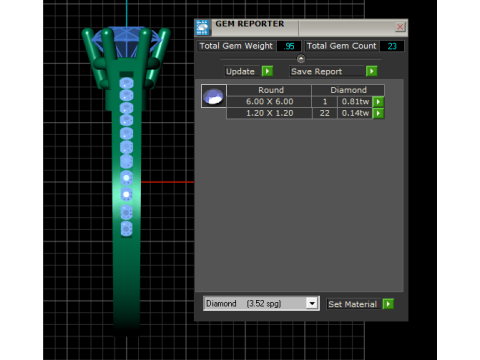
Task: Click the green arrow on 0.81tw row
Action: tap(378, 102)
